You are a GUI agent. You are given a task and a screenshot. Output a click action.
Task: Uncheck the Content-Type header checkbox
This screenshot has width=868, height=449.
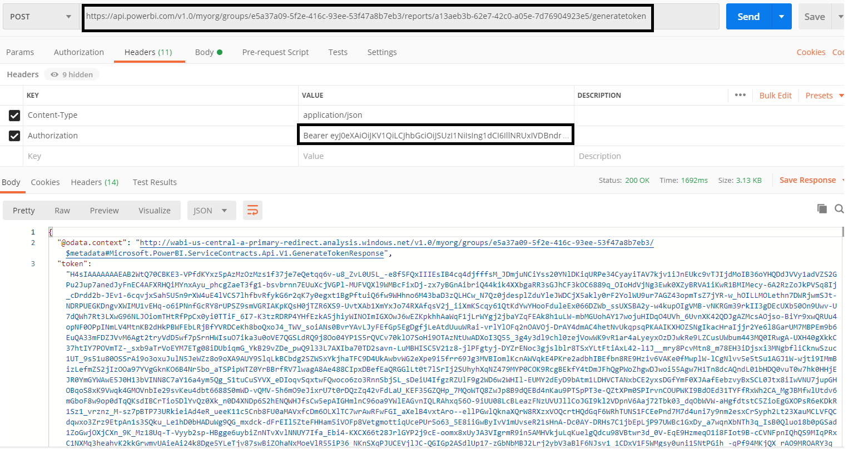(x=14, y=116)
